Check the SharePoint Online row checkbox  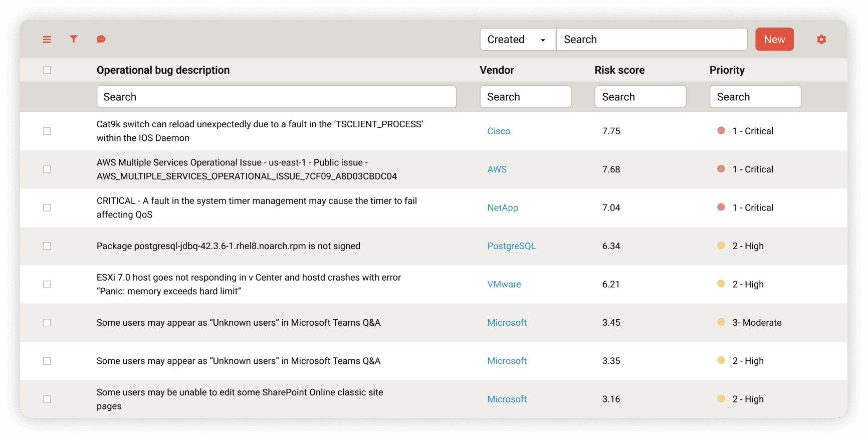[x=47, y=399]
